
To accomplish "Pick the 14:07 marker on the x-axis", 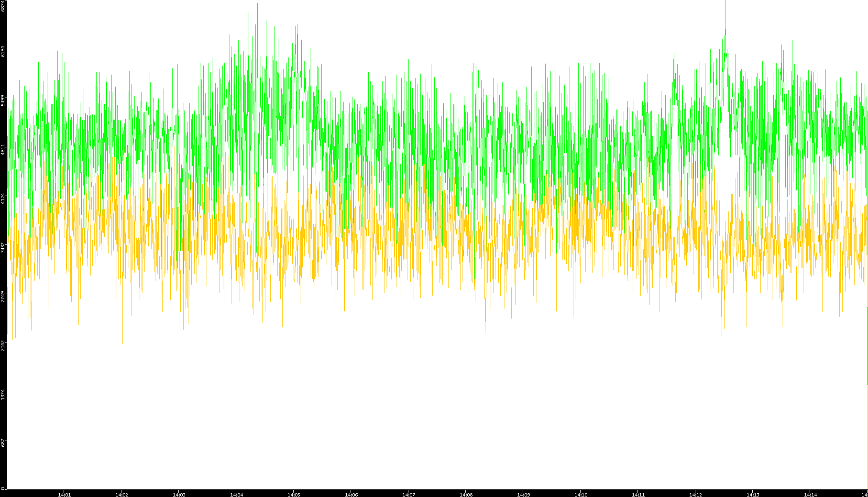I will tap(408, 494).
